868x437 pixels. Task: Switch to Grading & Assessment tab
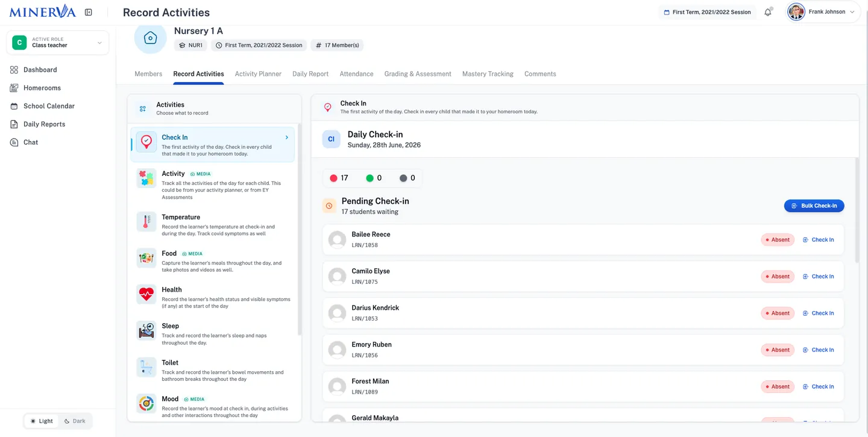coord(418,74)
